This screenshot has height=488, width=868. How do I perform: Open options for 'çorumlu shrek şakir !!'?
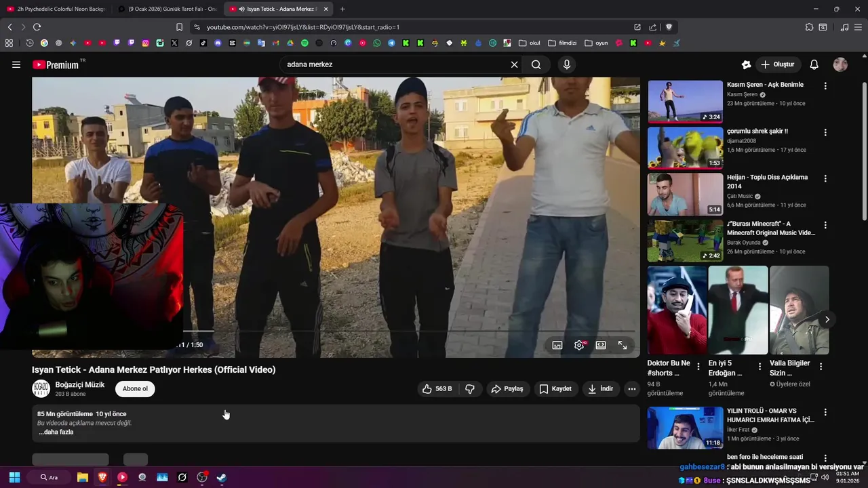pos(825,132)
